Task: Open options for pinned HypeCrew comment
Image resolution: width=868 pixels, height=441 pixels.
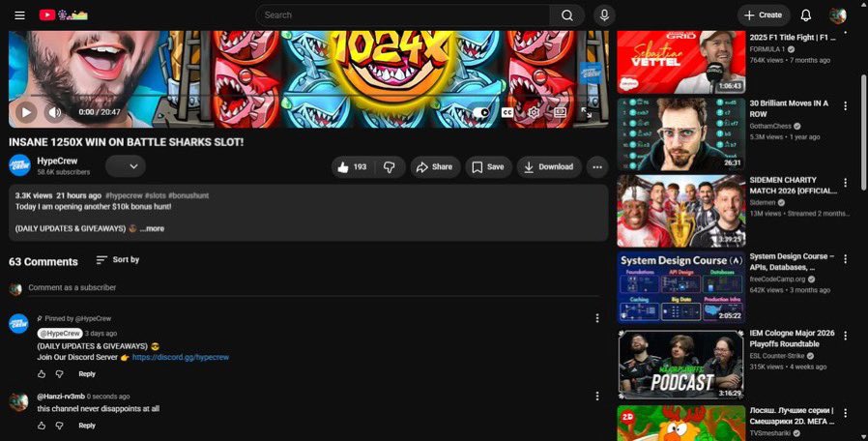Action: tap(596, 318)
